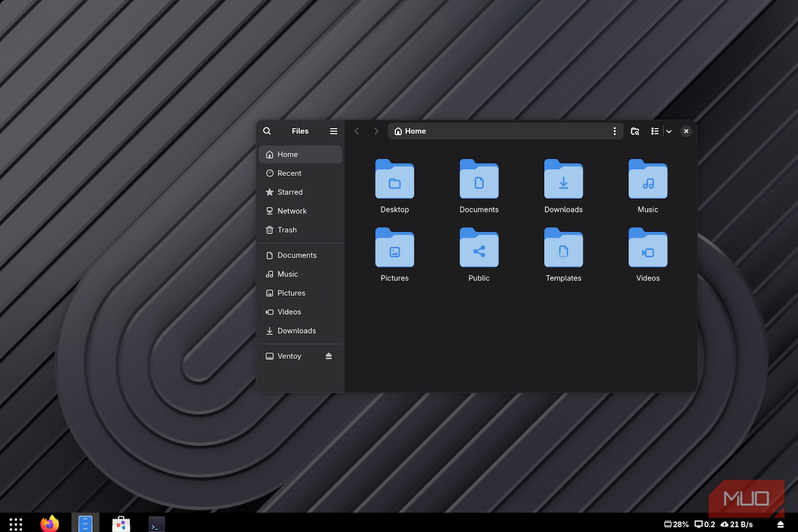Open Trash in the sidebar
This screenshot has height=532, width=798.
pos(300,230)
